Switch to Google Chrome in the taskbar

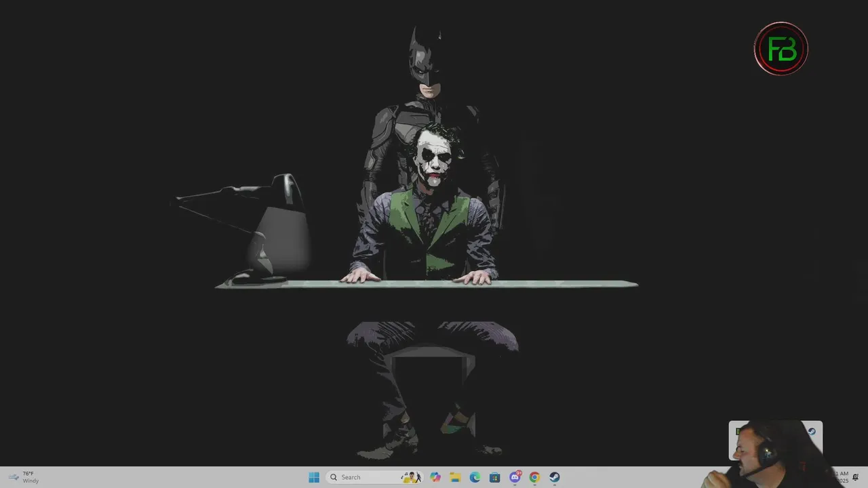(x=534, y=477)
